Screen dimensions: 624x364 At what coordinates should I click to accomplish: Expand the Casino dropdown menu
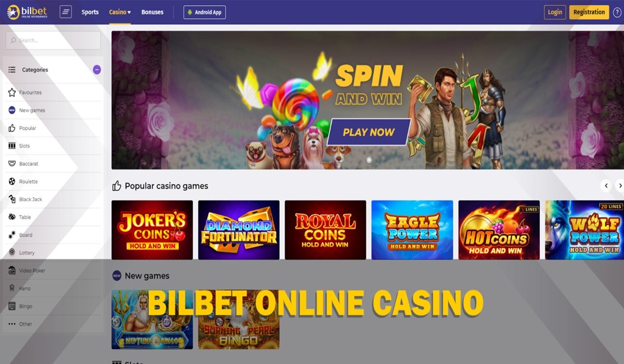click(120, 12)
